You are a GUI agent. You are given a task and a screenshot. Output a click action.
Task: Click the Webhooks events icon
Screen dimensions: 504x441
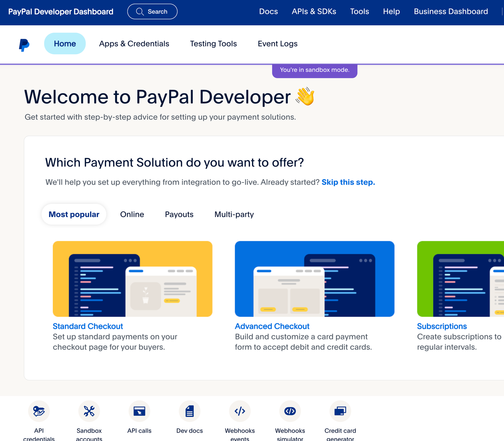(240, 411)
